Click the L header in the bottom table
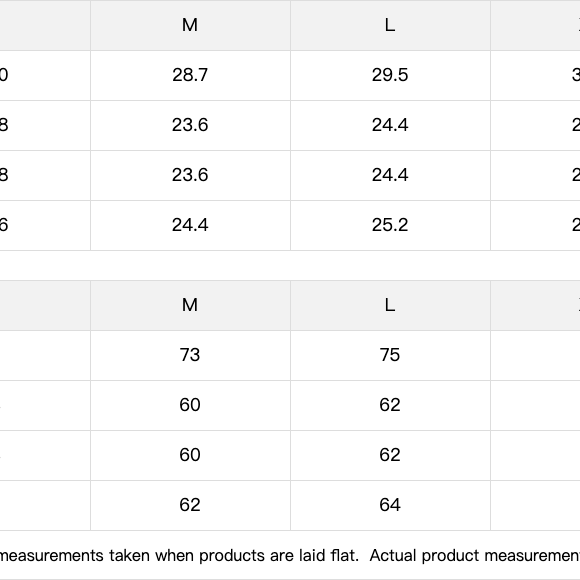This screenshot has height=580, width=580. pyautogui.click(x=390, y=305)
